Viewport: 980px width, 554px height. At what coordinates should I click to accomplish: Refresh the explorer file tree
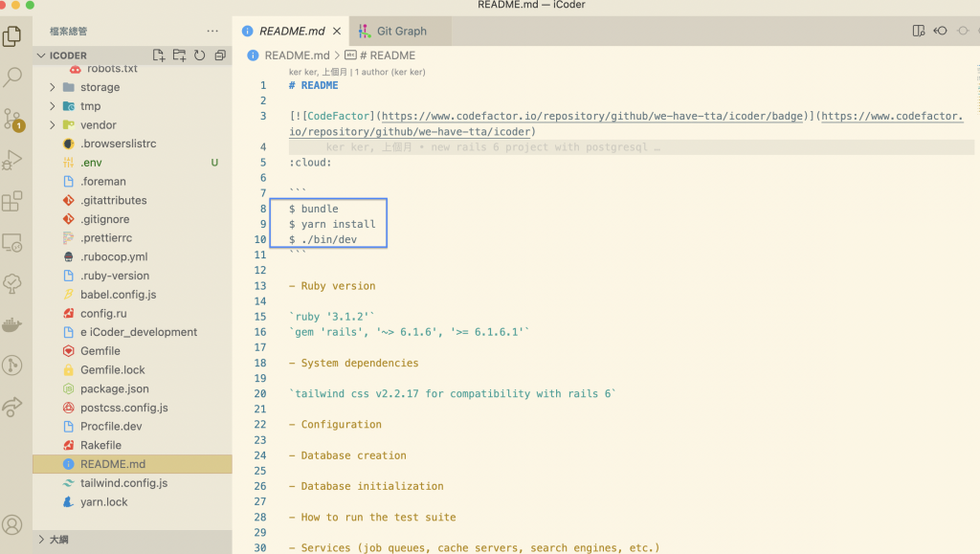tap(199, 55)
